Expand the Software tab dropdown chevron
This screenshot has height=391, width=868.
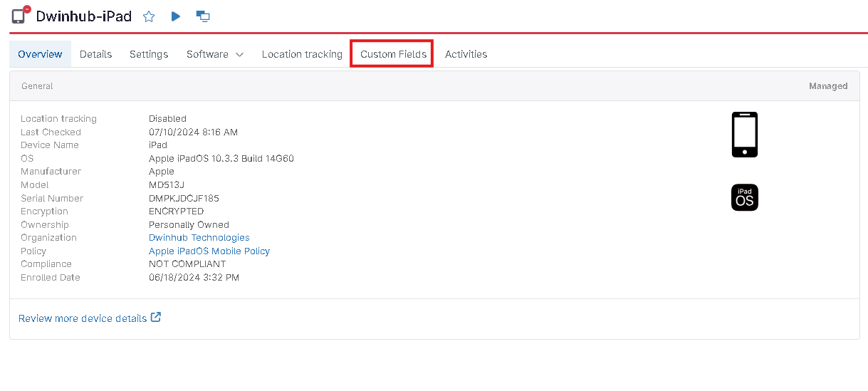(x=239, y=55)
